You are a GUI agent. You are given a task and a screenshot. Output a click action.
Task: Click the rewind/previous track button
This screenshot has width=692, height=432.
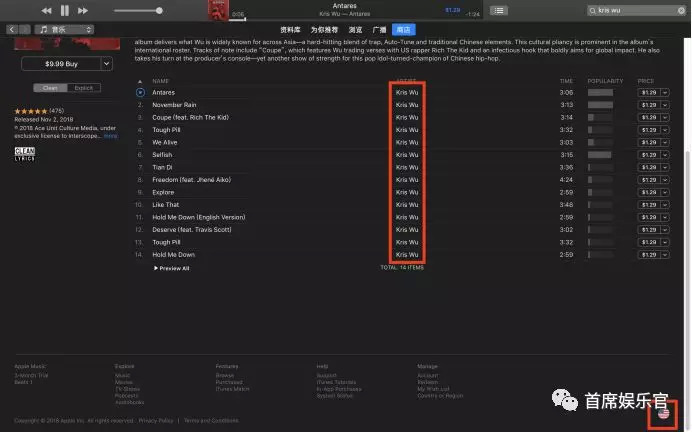pos(46,11)
